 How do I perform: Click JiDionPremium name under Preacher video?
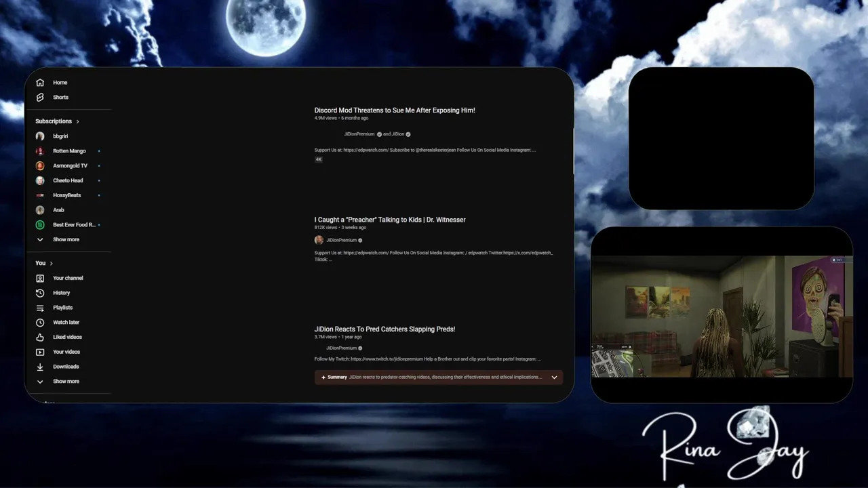341,240
